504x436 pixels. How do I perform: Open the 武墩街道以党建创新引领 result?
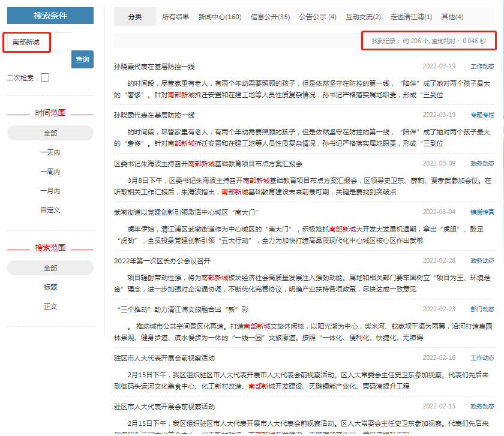[x=186, y=212]
